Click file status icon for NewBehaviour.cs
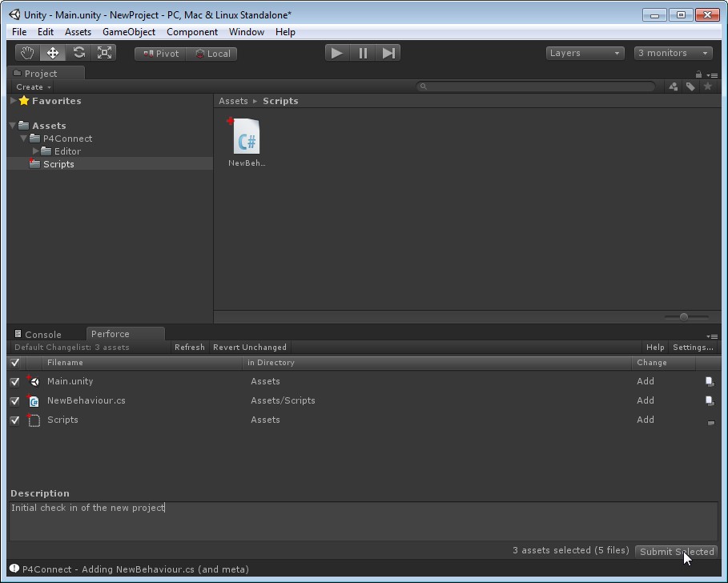Screen dimensions: 728x583 point(710,400)
